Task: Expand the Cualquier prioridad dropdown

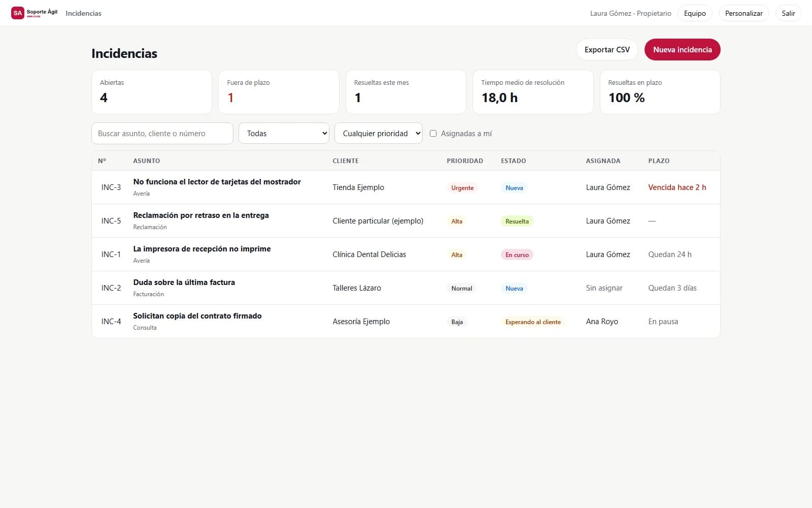Action: (379, 133)
